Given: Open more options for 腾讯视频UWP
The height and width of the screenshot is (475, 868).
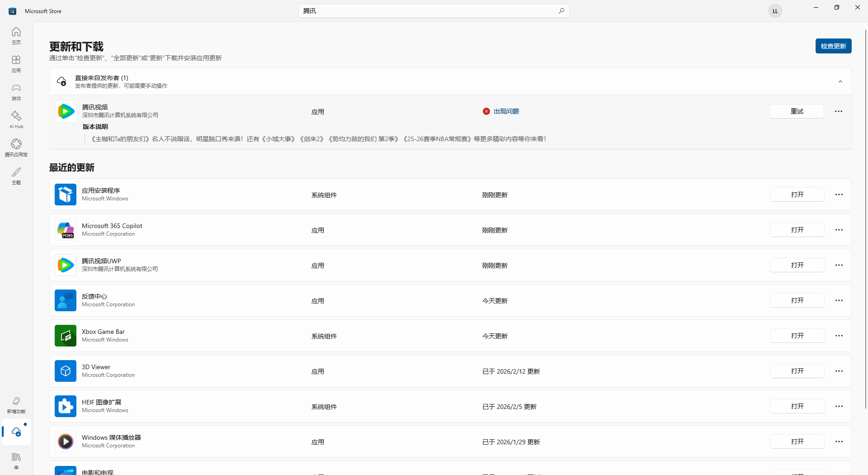Looking at the screenshot, I should coord(839,265).
